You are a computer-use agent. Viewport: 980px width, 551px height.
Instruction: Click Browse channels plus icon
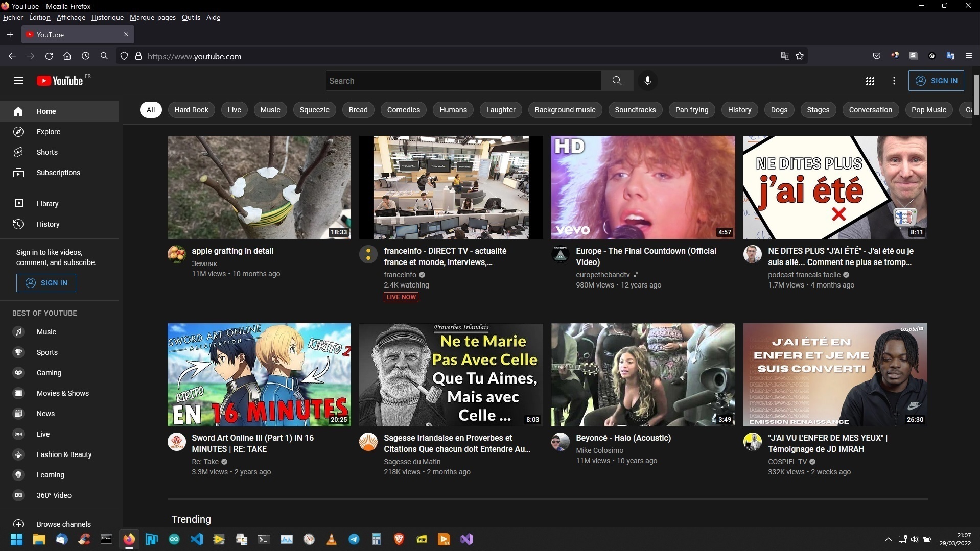pos(18,524)
